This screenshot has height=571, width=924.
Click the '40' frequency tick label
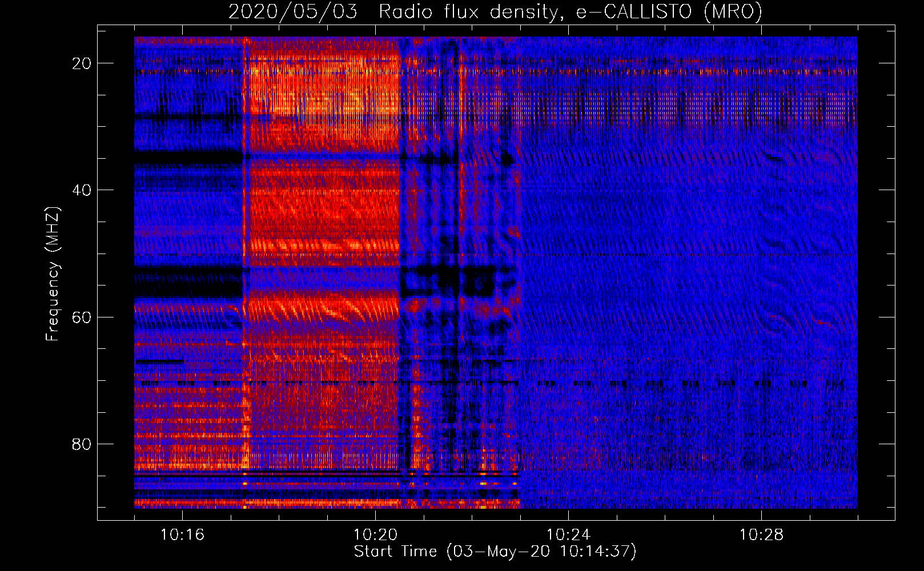click(82, 190)
